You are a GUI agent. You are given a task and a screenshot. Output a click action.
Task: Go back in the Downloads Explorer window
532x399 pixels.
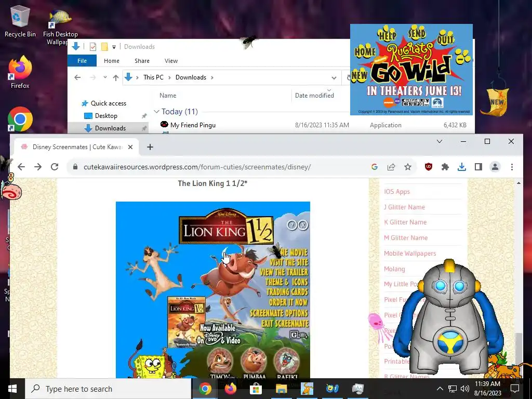pyautogui.click(x=77, y=78)
